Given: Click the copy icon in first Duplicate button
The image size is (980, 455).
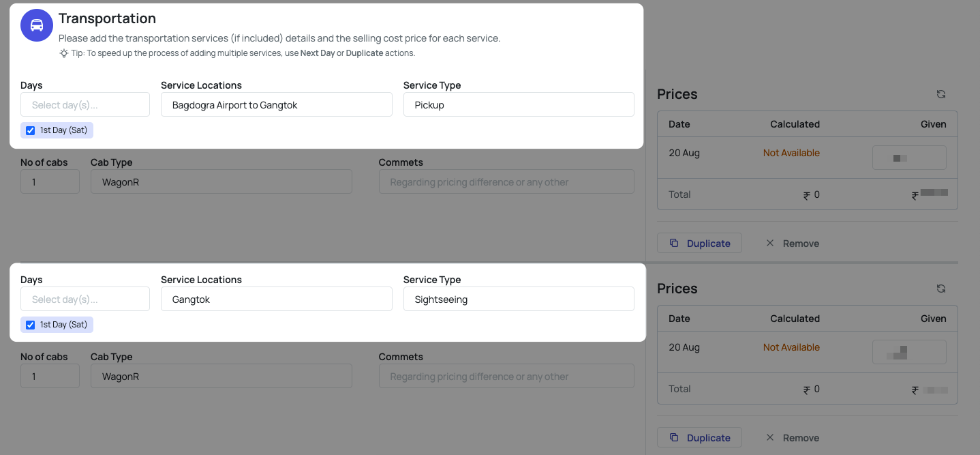Looking at the screenshot, I should coord(674,244).
